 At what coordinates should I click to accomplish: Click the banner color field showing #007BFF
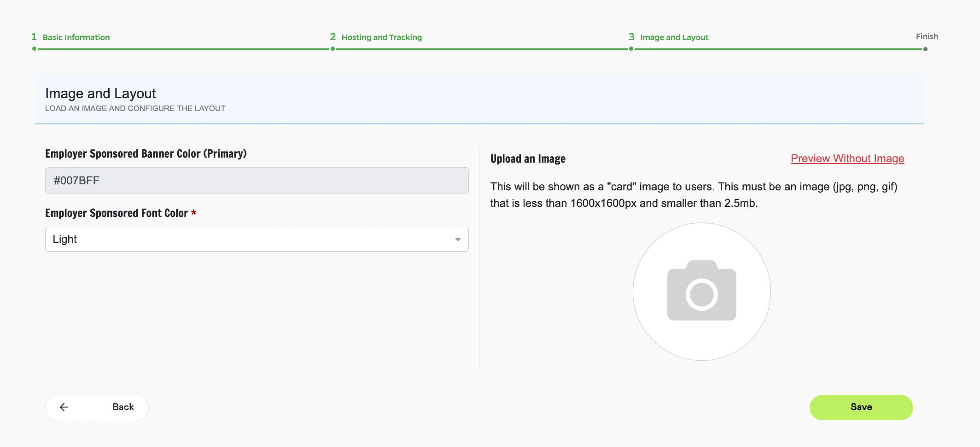click(257, 180)
